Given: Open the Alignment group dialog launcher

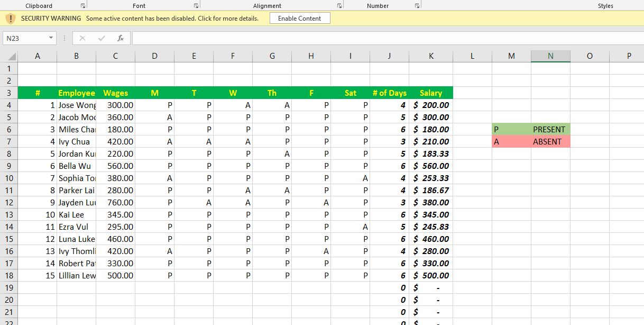Looking at the screenshot, I should (x=339, y=6).
